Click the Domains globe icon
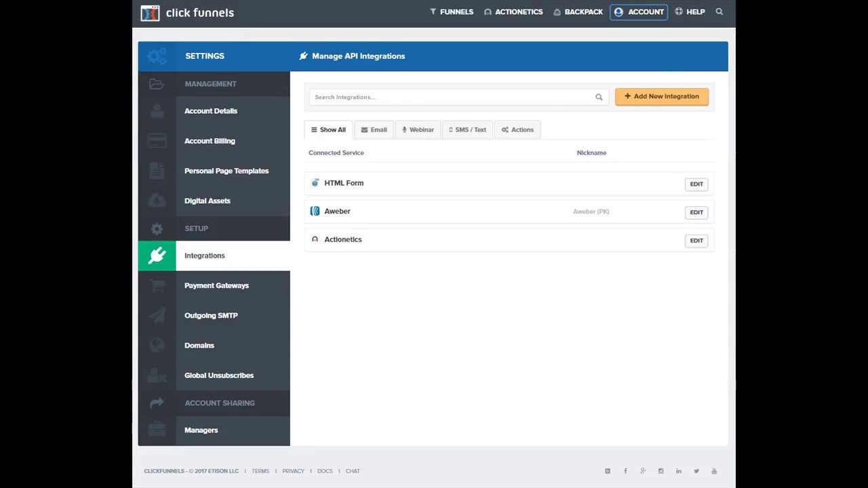Viewport: 868px width, 488px height. coord(157,345)
